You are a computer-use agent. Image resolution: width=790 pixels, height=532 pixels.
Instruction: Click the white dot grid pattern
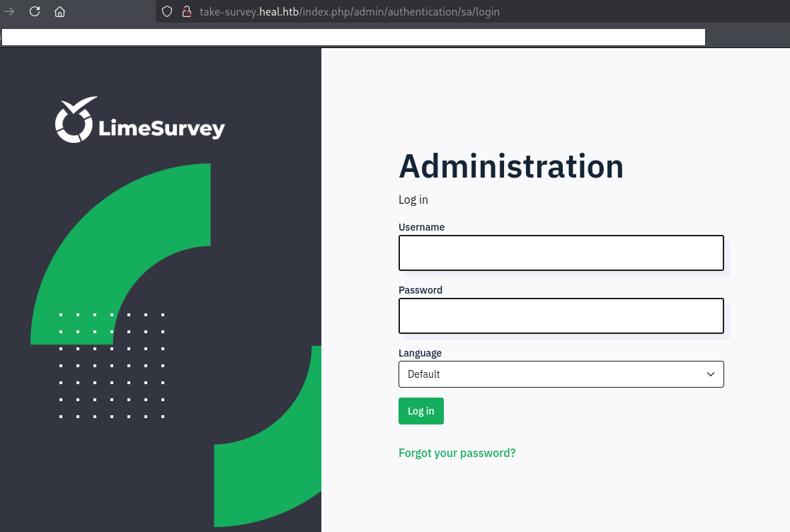pyautogui.click(x=112, y=365)
